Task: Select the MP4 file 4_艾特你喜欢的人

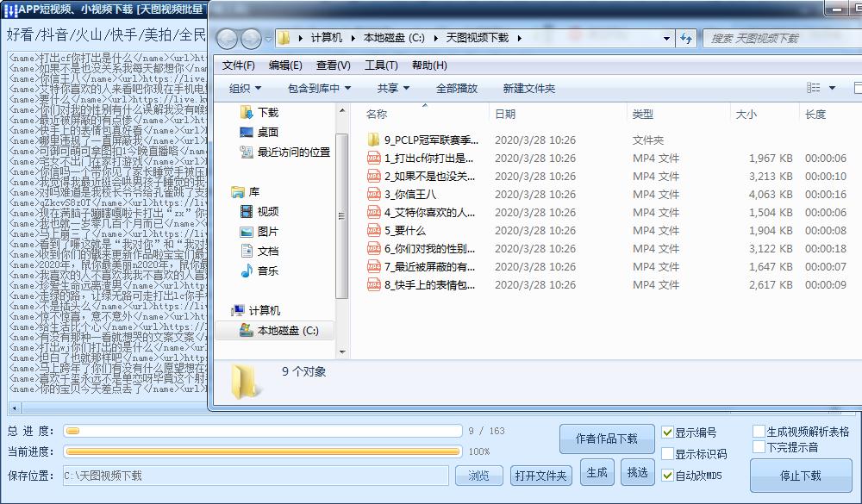Action: pos(422,212)
